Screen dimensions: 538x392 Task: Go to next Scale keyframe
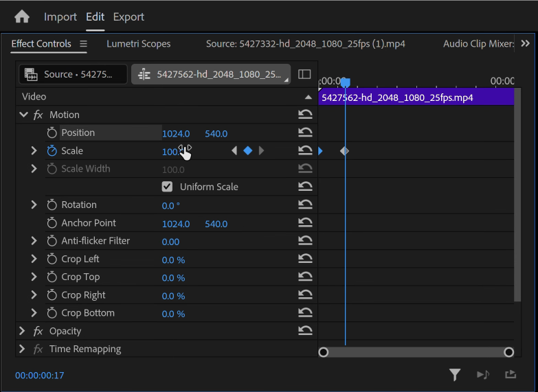(261, 150)
